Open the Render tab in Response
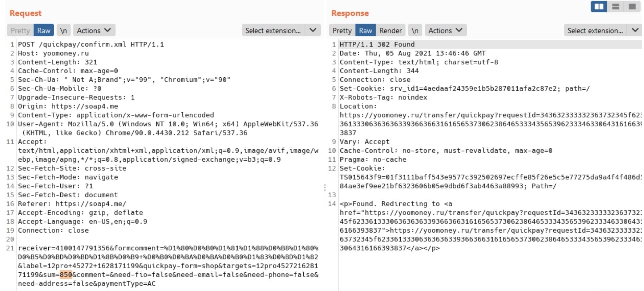This screenshot has height=291, width=644. click(x=390, y=31)
